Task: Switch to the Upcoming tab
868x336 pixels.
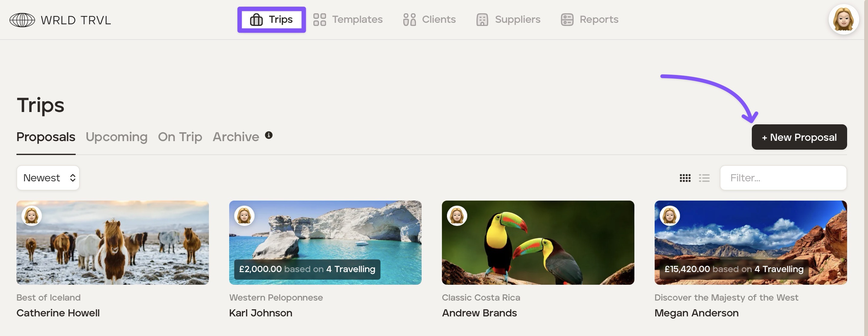Action: click(x=116, y=137)
